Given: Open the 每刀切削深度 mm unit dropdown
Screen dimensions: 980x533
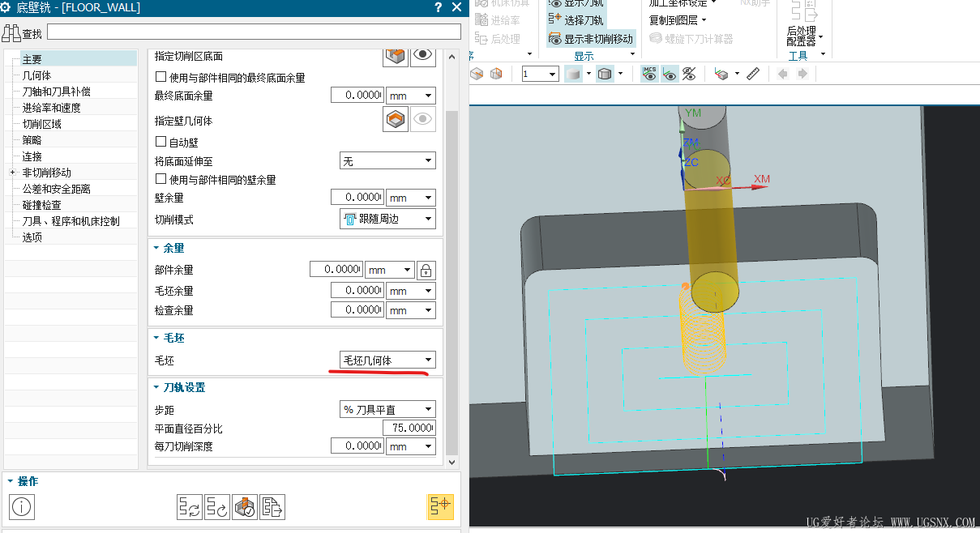Looking at the screenshot, I should [x=411, y=446].
